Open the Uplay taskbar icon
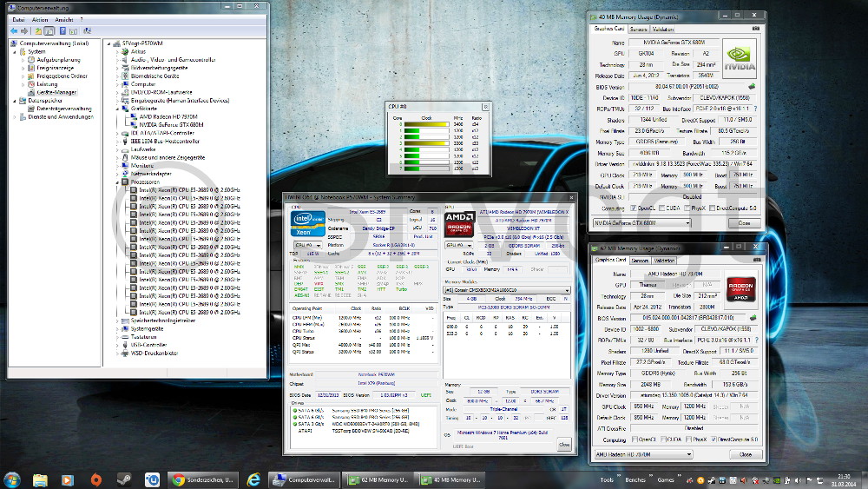This screenshot has height=489, width=868. click(x=152, y=479)
